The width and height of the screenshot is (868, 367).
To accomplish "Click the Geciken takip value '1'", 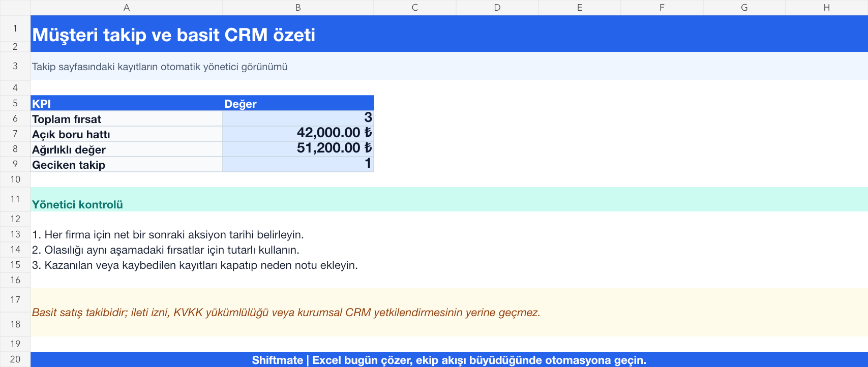I will click(x=298, y=164).
